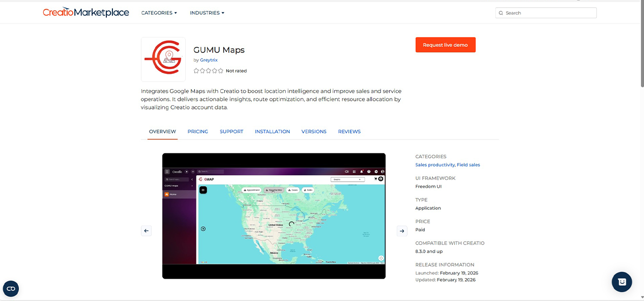Click into the Search input field
Viewport: 644px width, 301px height.
(548, 13)
